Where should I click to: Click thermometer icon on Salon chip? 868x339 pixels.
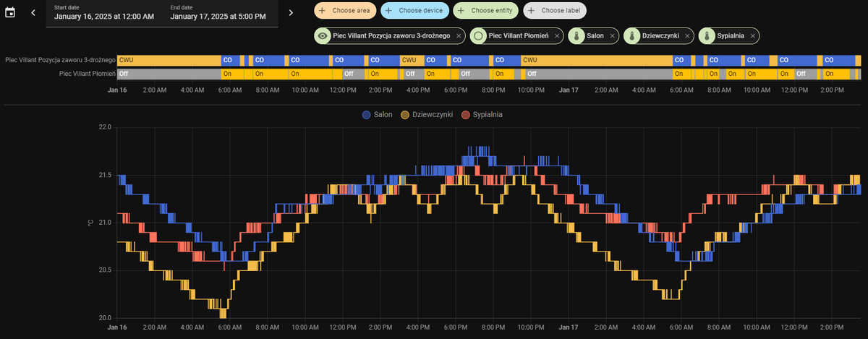click(x=577, y=35)
